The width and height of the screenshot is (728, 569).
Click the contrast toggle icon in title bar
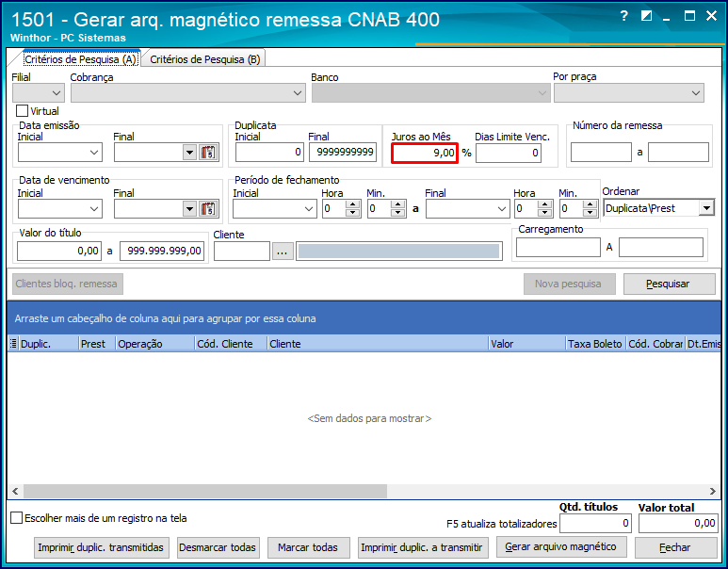point(646,16)
